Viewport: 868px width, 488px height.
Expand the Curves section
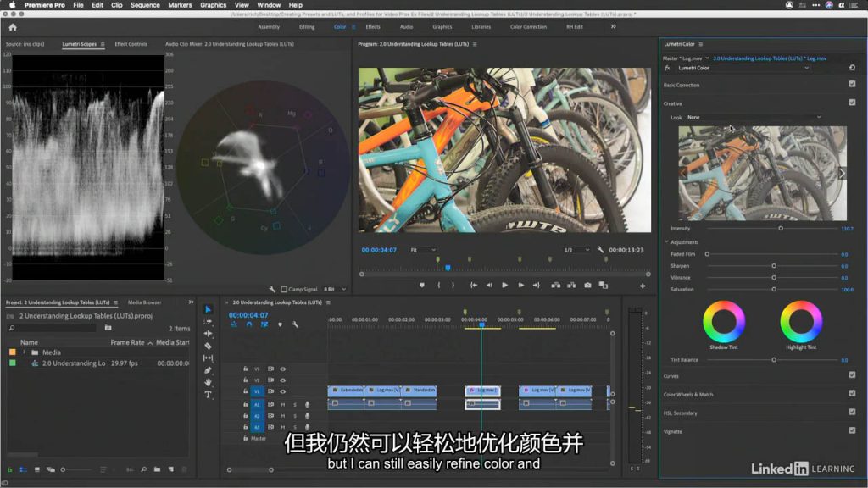click(671, 376)
